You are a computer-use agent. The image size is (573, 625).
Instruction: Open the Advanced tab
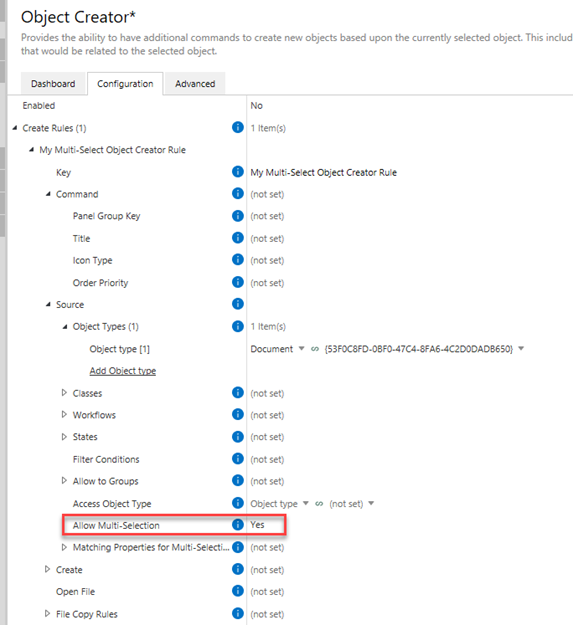pyautogui.click(x=195, y=84)
